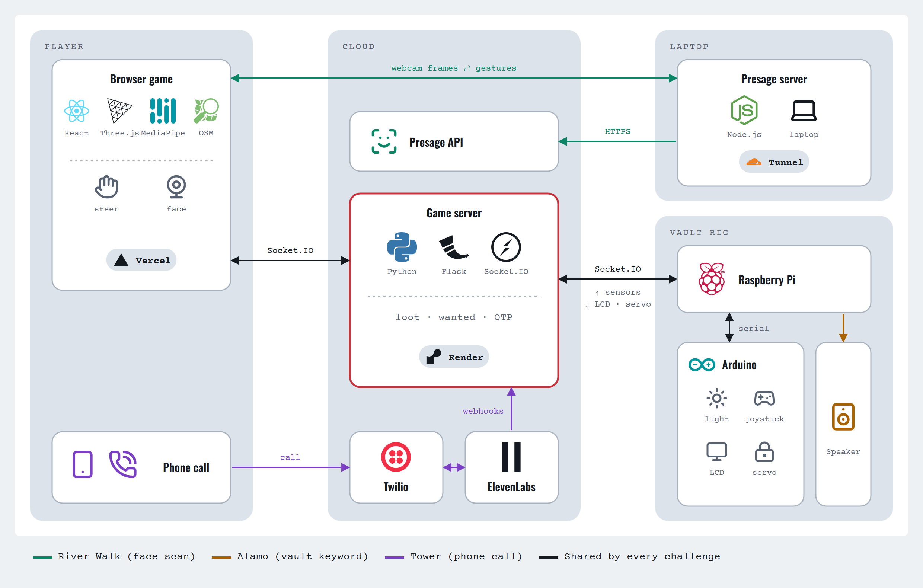
Task: Click Socket.IO label between Browser game and server
Action: [290, 250]
